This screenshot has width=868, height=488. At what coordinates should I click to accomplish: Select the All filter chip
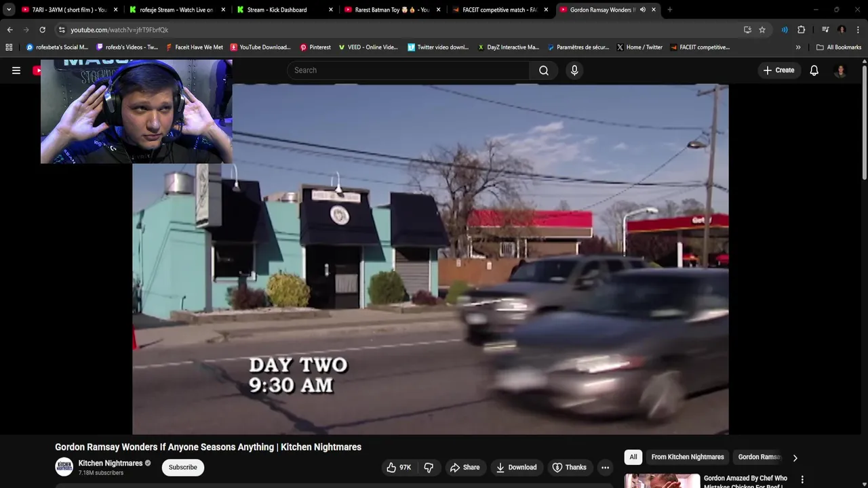pos(633,457)
